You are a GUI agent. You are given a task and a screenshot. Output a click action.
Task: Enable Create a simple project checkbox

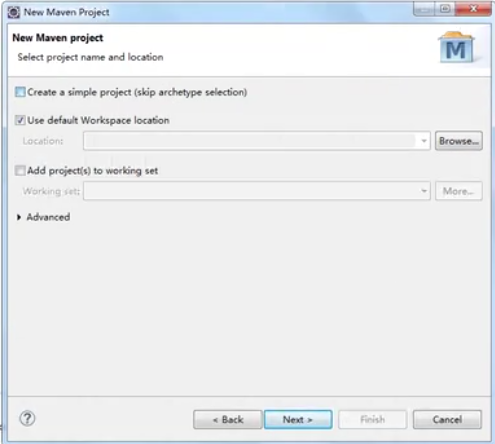point(20,92)
